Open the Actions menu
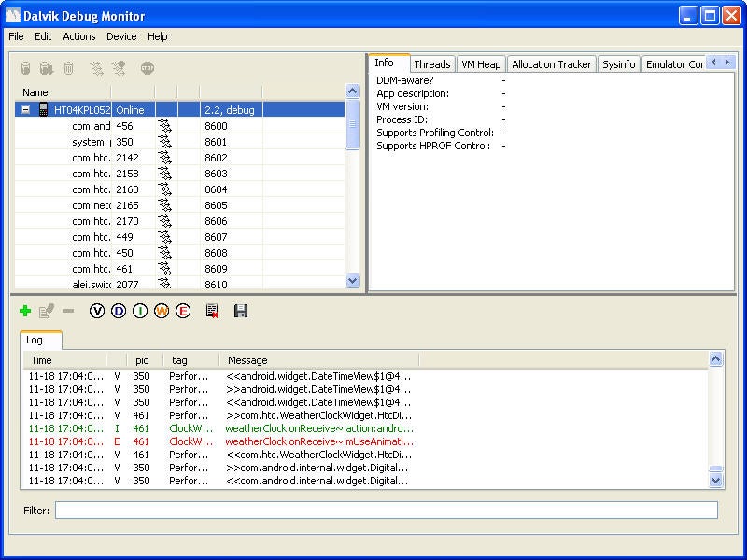Screen dimensions: 747x560 tap(79, 36)
